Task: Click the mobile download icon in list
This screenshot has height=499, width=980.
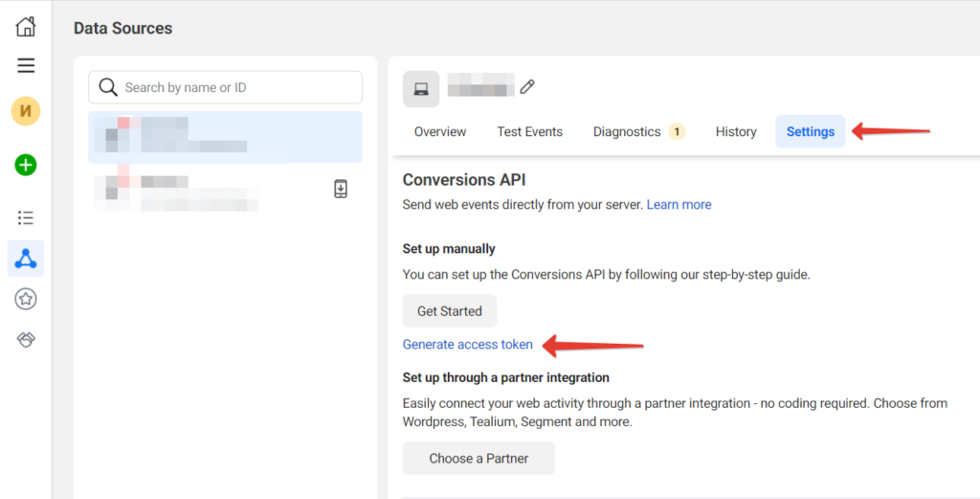Action: (341, 189)
